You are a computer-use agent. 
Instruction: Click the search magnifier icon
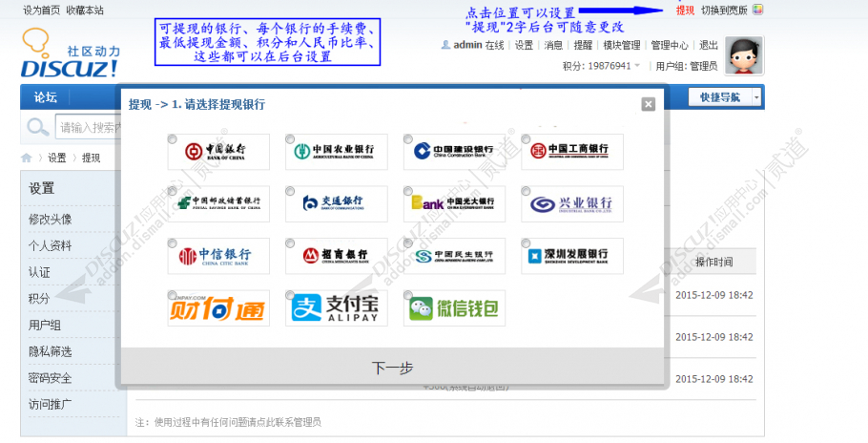[37, 127]
